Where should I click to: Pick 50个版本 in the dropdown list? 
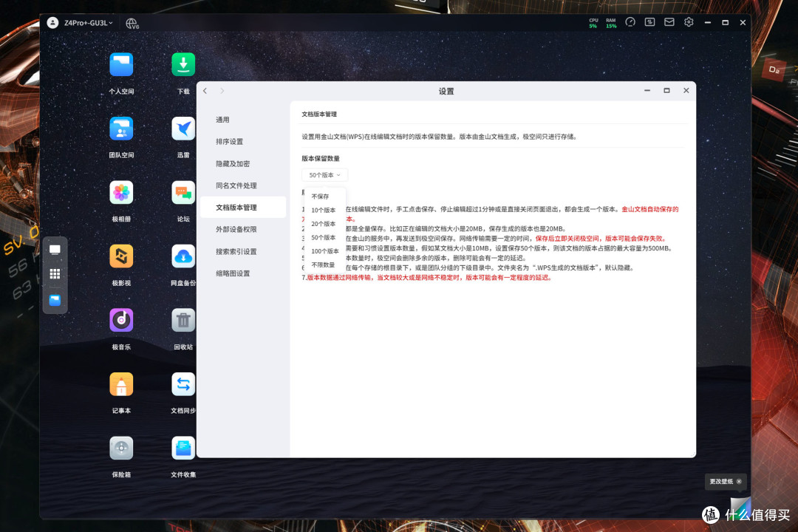[324, 237]
